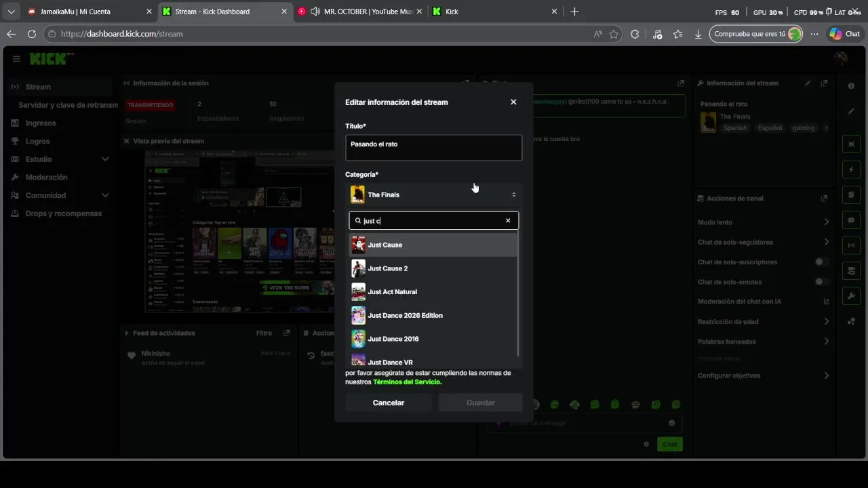Open the hamburger sidebar menu
The height and width of the screenshot is (488, 868).
pyautogui.click(x=16, y=59)
